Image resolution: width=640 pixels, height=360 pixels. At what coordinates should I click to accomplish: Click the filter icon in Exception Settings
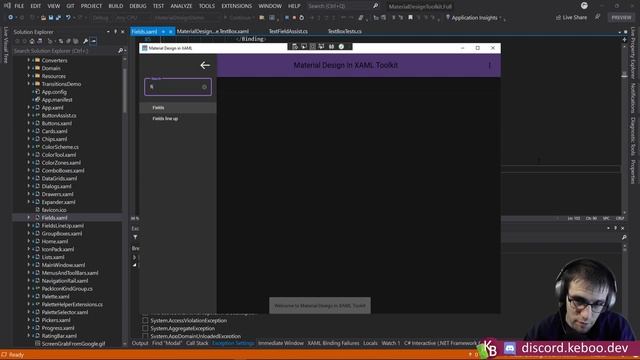(x=135, y=237)
